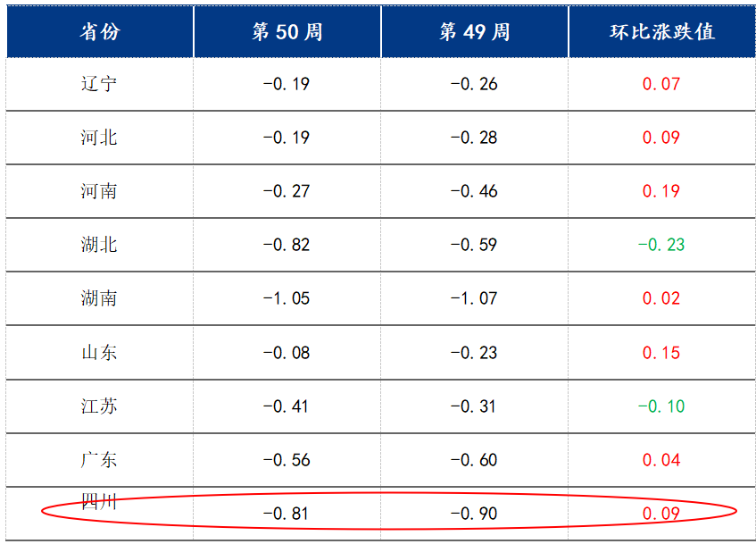Select the 河北 row label
The width and height of the screenshot is (756, 544).
(x=99, y=138)
